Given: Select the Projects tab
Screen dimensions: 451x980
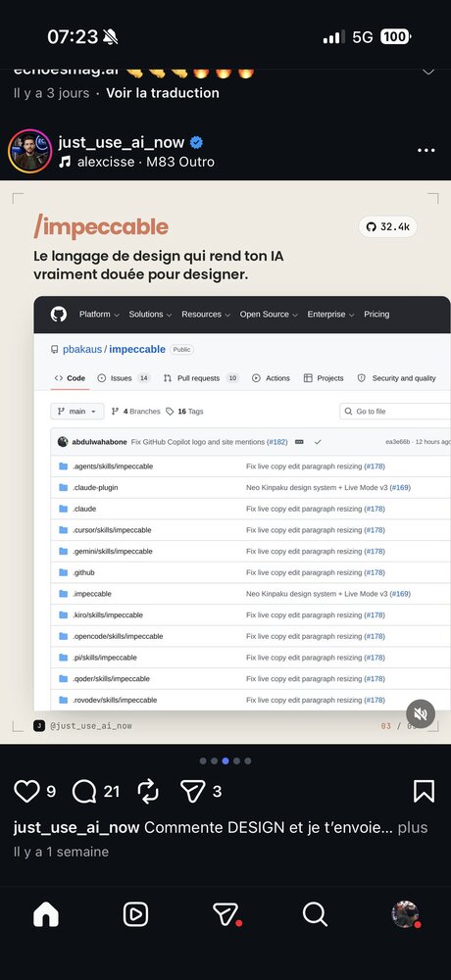Looking at the screenshot, I should (x=324, y=378).
